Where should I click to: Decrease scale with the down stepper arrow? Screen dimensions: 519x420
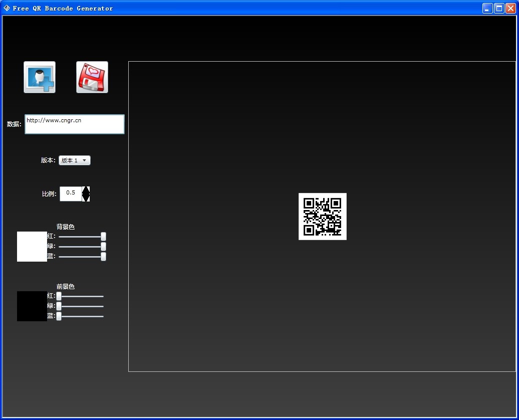tap(86, 197)
